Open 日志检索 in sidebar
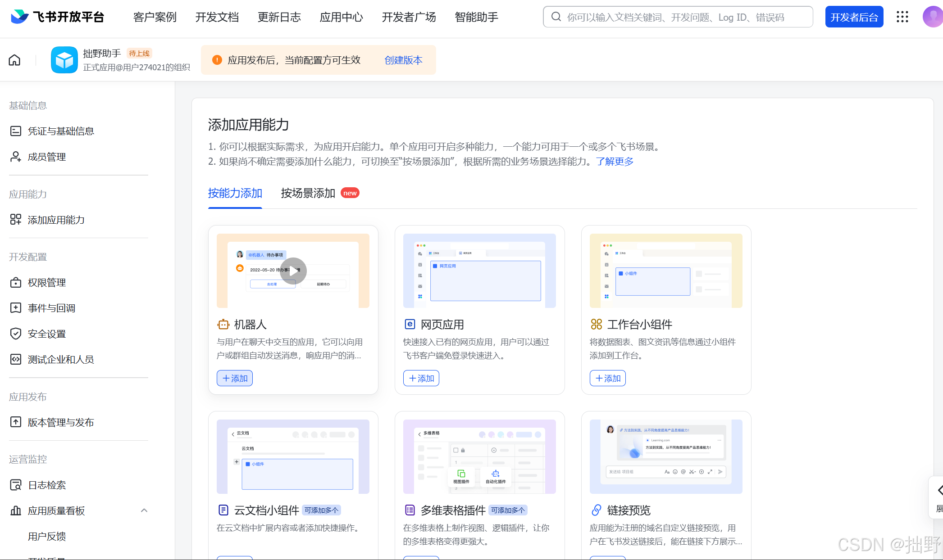 click(47, 485)
